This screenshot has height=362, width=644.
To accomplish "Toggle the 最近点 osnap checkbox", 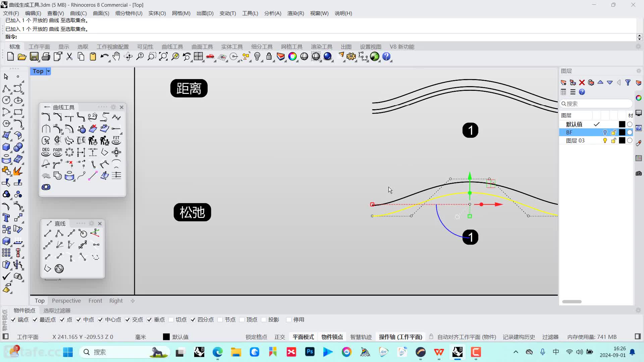I will (x=35, y=320).
